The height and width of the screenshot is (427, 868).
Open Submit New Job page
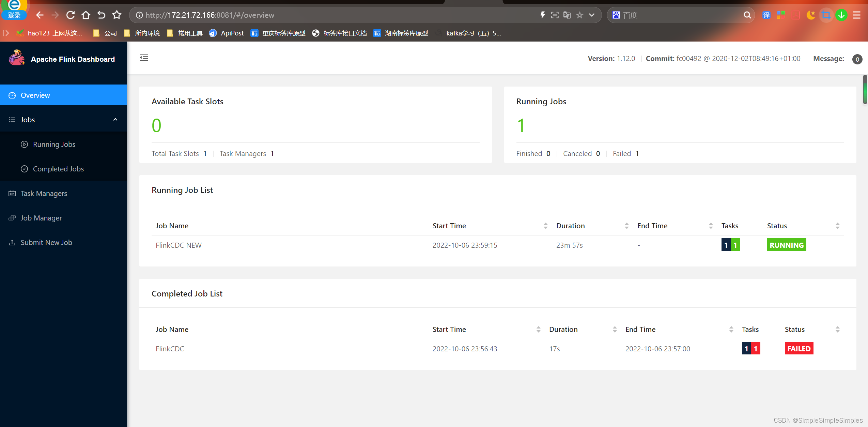pos(46,242)
